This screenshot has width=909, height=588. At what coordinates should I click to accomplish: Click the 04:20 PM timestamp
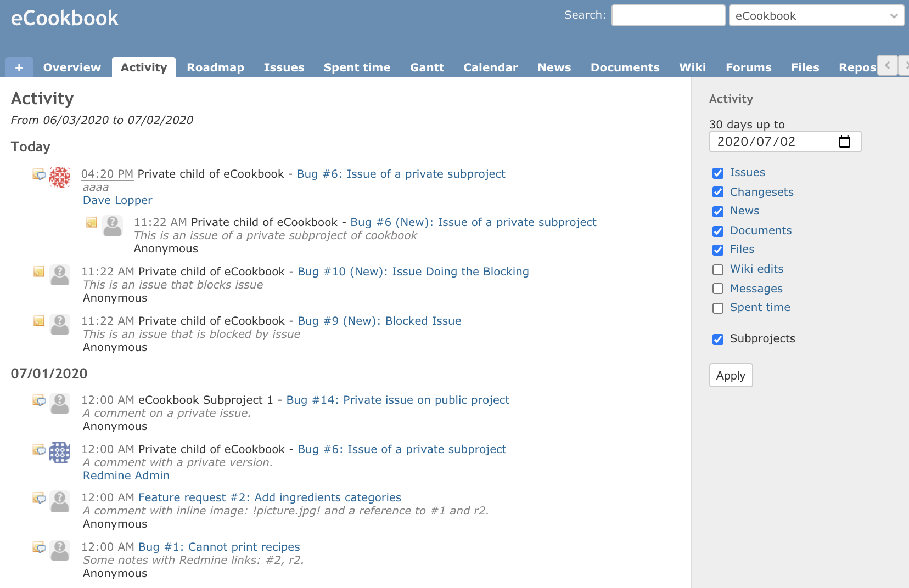pyautogui.click(x=107, y=174)
